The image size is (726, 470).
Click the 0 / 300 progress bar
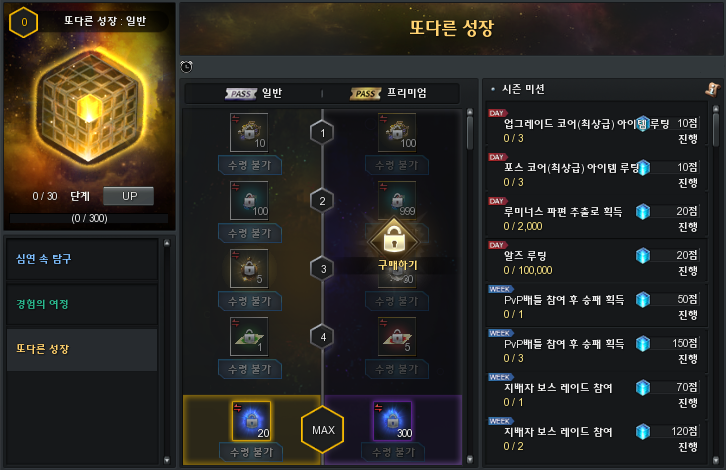(89, 218)
